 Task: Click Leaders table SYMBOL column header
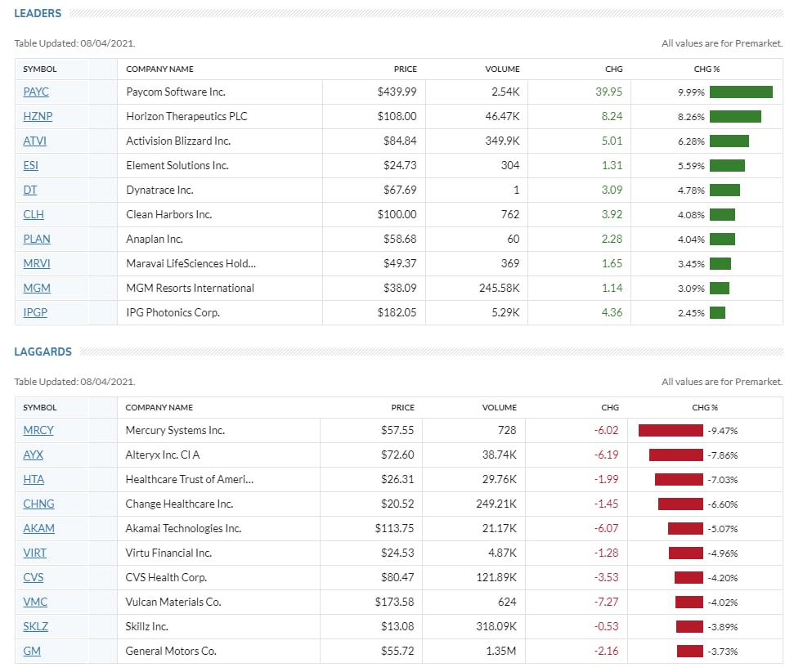pos(39,69)
